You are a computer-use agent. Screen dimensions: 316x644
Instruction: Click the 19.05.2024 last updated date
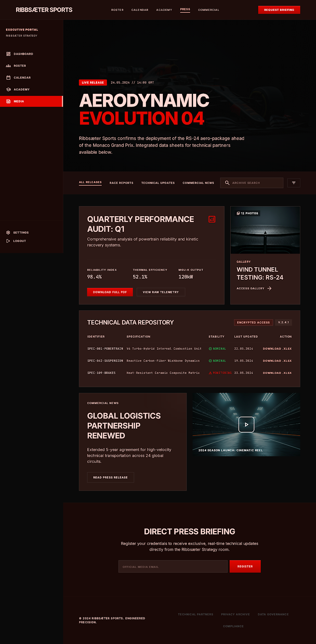(244, 361)
